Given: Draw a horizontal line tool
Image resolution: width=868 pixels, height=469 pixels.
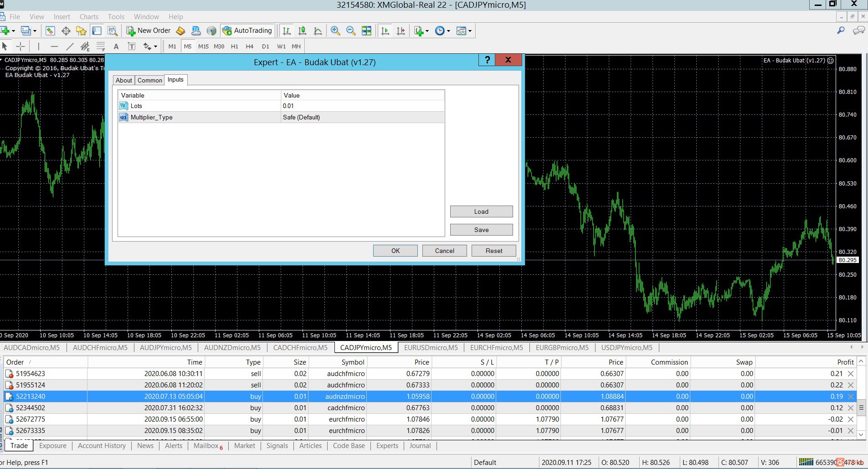Looking at the screenshot, I should [x=54, y=46].
